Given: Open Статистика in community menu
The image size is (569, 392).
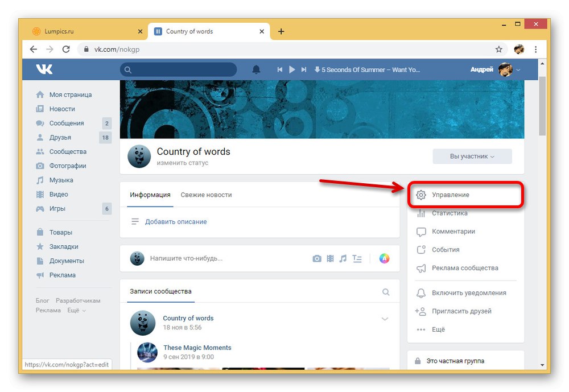Looking at the screenshot, I should coord(450,213).
